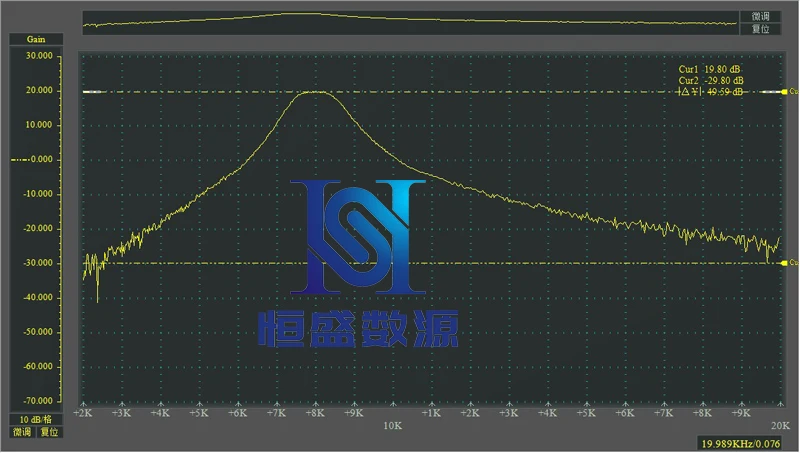Click the 19.989KHz/0.076 status readout
800x453 pixels.
tap(740, 443)
